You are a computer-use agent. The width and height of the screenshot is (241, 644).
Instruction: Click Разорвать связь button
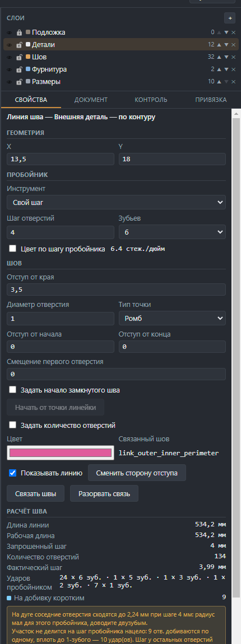[104, 494]
